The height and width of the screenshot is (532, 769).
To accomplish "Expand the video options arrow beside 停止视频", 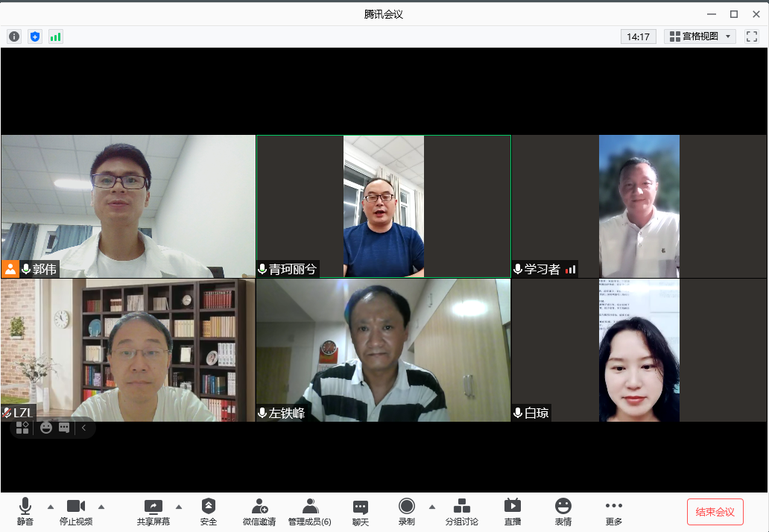I will tap(101, 507).
